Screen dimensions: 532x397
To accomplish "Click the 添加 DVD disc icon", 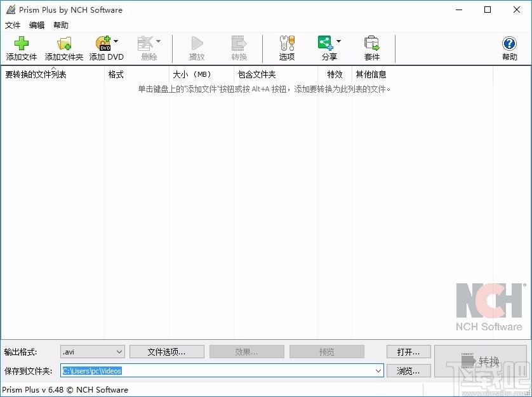I will [103, 43].
